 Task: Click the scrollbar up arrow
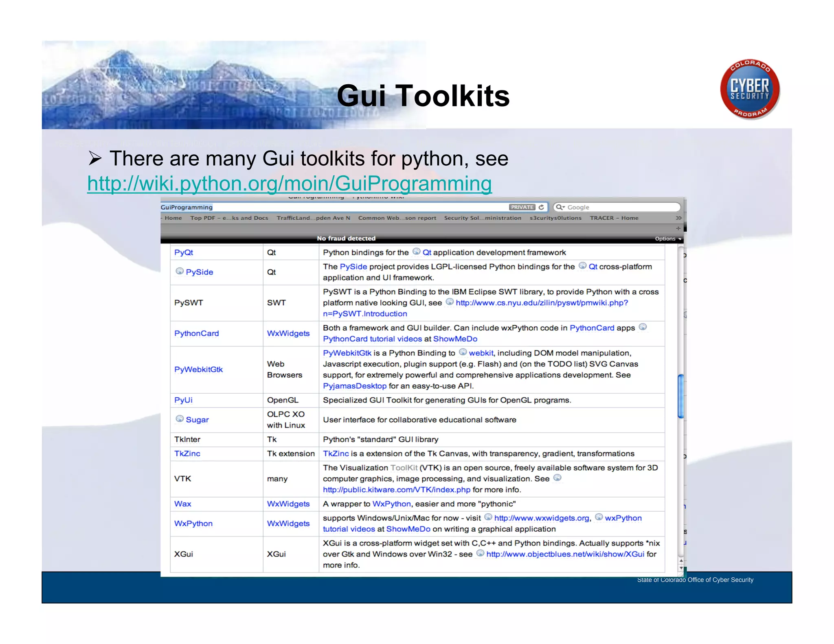681,561
